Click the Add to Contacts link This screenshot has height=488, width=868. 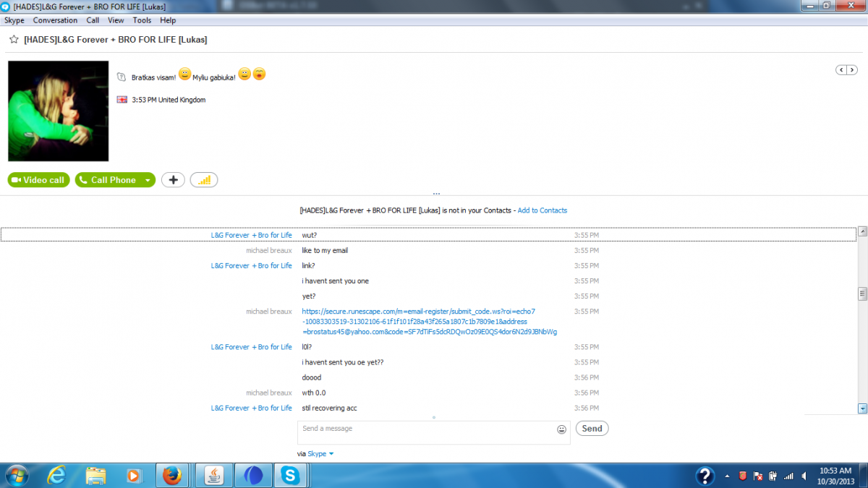[x=542, y=210]
